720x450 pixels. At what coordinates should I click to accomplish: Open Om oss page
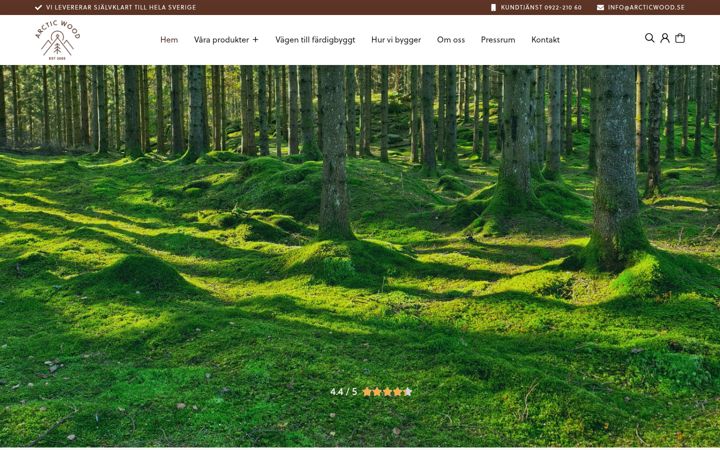tap(451, 39)
